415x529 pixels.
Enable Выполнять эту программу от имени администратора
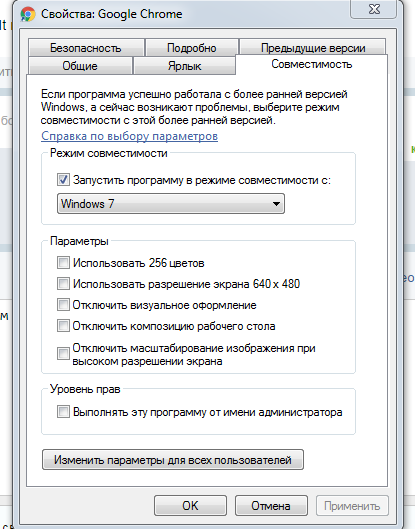(x=63, y=412)
